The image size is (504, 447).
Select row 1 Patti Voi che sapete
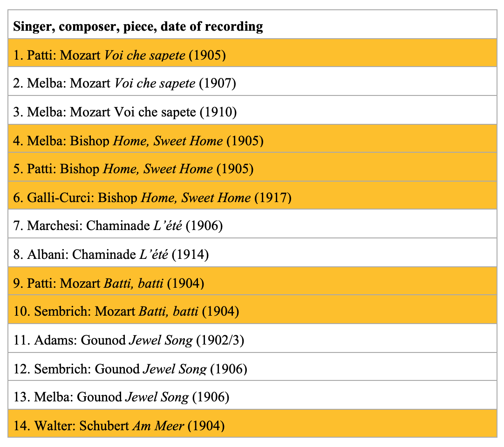pyautogui.click(x=120, y=55)
